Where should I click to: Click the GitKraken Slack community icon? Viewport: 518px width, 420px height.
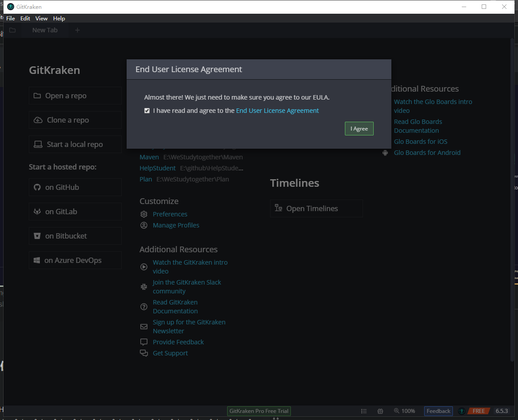(x=143, y=286)
